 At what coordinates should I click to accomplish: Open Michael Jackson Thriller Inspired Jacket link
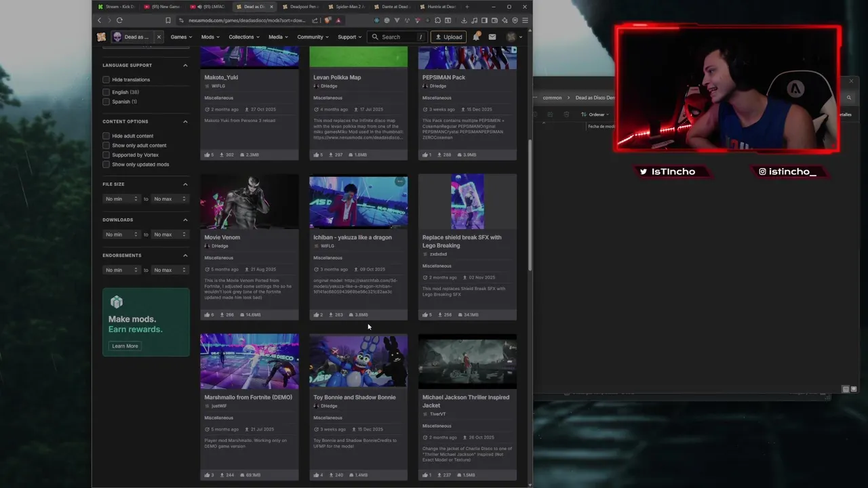(x=466, y=401)
